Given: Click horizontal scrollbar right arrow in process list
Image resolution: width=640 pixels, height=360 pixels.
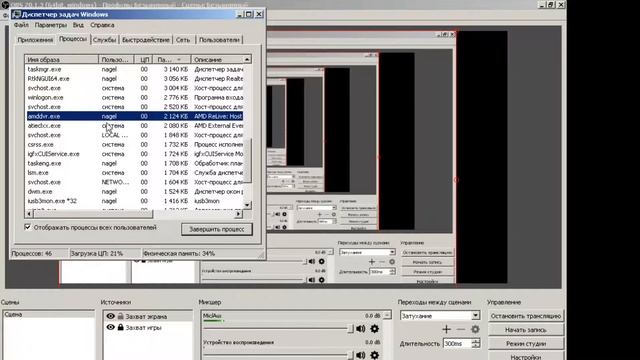Looking at the screenshot, I should (x=238, y=214).
